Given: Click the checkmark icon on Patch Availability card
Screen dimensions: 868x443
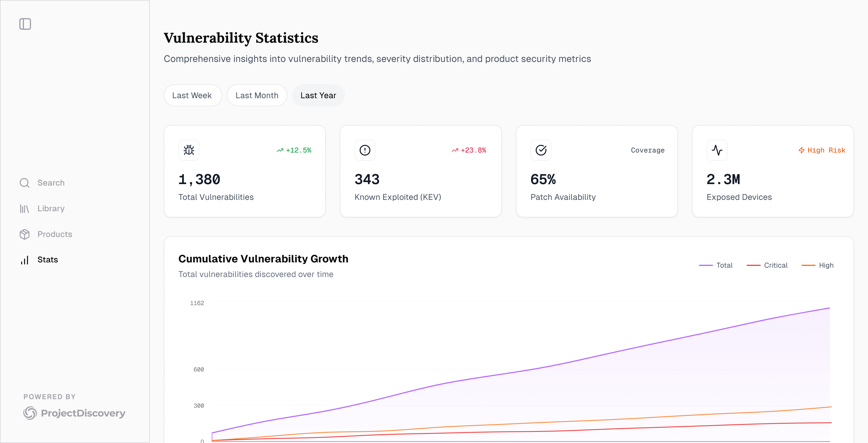Looking at the screenshot, I should tap(541, 150).
